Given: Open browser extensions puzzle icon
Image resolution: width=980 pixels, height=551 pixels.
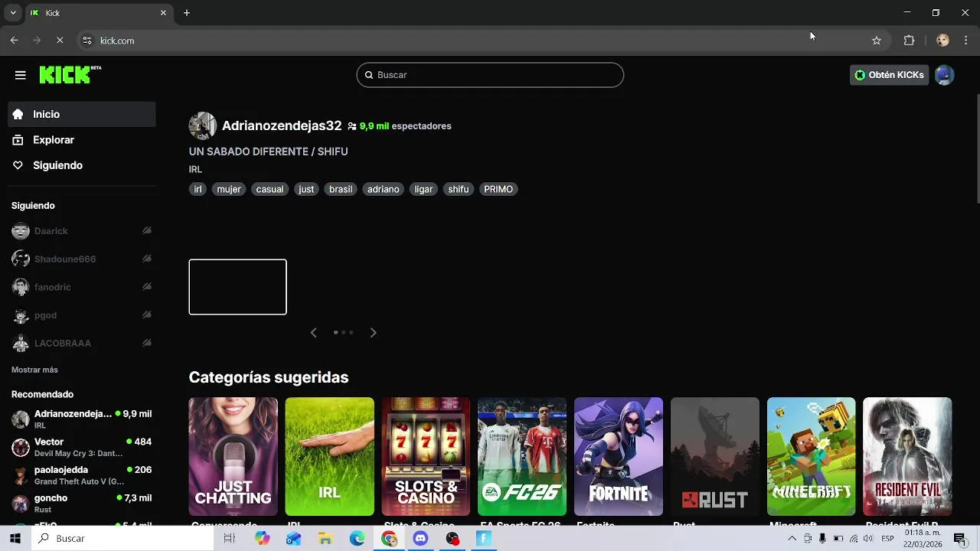Looking at the screenshot, I should (x=909, y=41).
